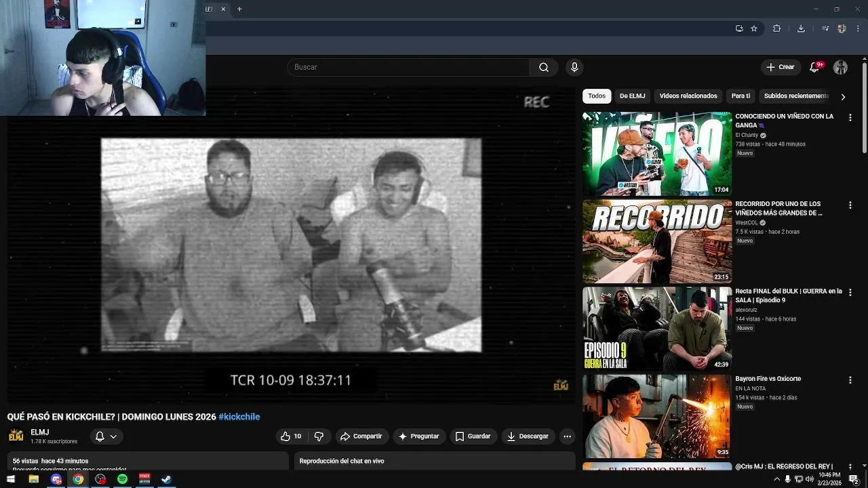Open RECORRIDO viñedos video thumbnail
This screenshot has width=868, height=488.
point(657,241)
